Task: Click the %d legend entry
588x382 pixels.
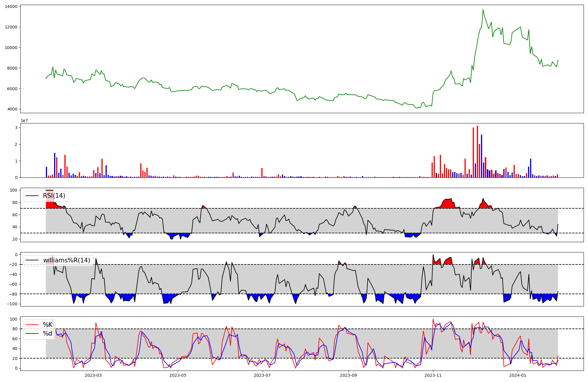Action: 48,334
